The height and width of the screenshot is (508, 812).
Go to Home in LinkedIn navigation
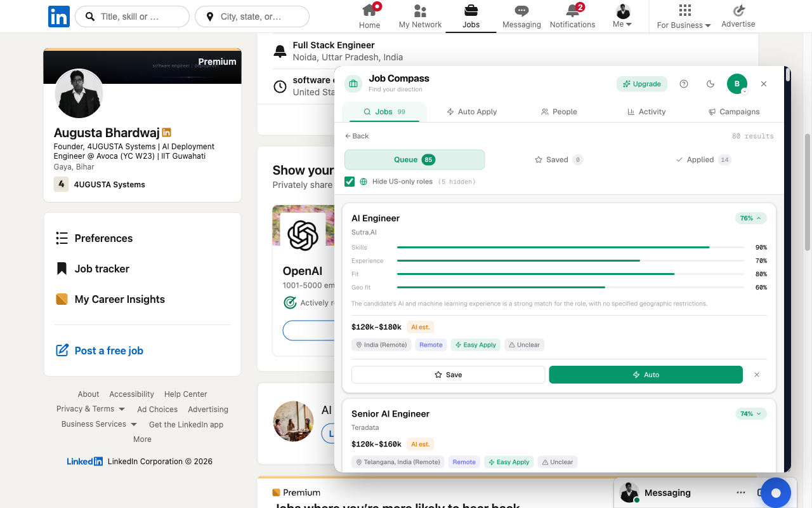click(369, 17)
